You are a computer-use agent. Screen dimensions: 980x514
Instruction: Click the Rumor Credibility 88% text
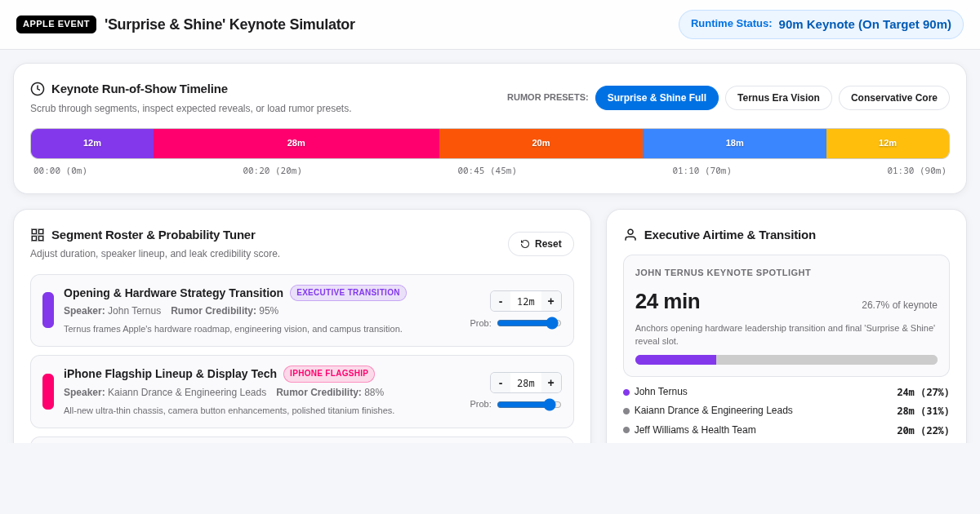pyautogui.click(x=330, y=392)
